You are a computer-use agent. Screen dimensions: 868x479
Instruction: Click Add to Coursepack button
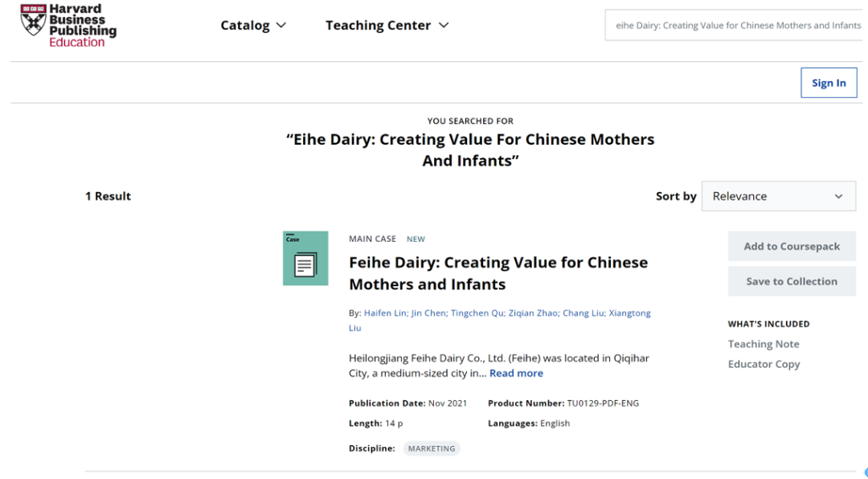792,247
